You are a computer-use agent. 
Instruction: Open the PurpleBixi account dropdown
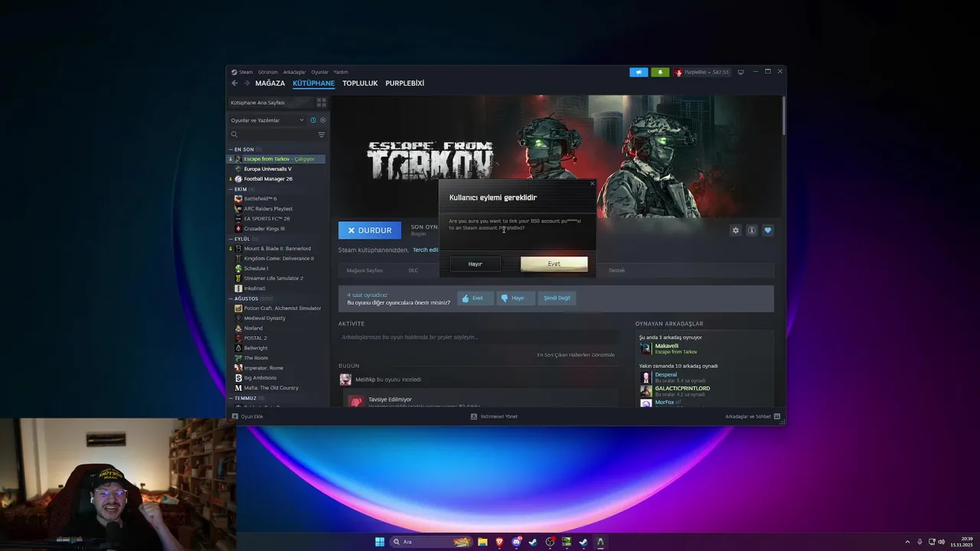pyautogui.click(x=701, y=72)
